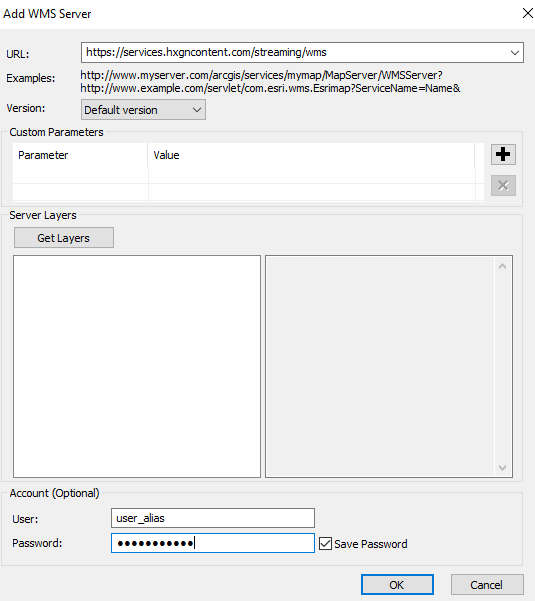Select the Parameter column header
The height and width of the screenshot is (601, 535).
tap(80, 155)
